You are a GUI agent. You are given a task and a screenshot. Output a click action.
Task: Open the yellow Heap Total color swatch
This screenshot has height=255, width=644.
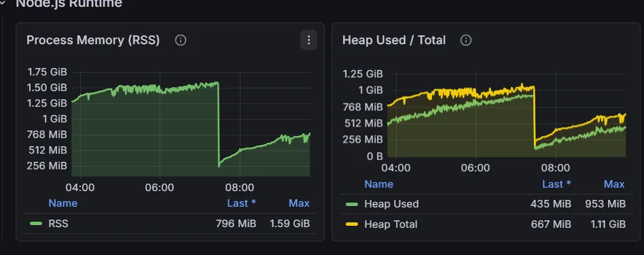352,224
